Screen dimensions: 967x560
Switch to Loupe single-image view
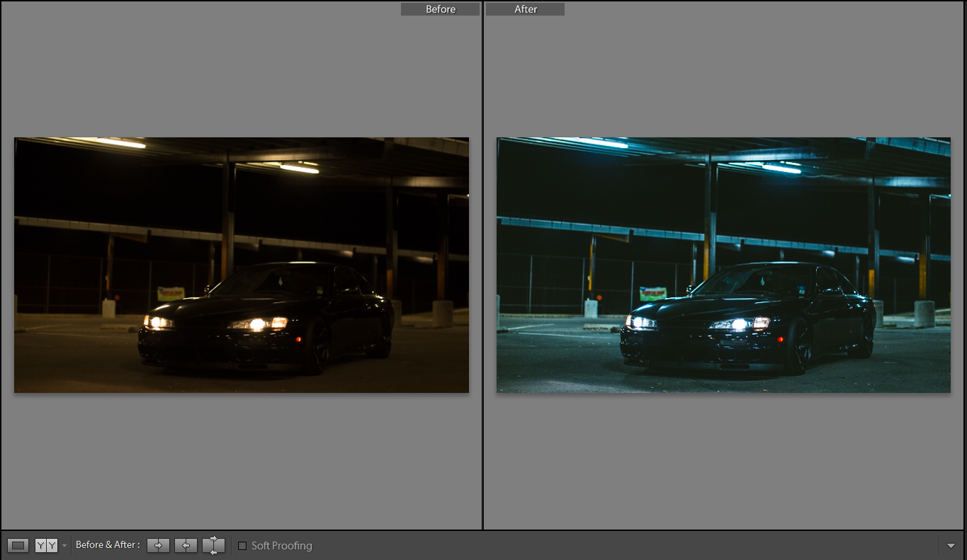(x=19, y=545)
